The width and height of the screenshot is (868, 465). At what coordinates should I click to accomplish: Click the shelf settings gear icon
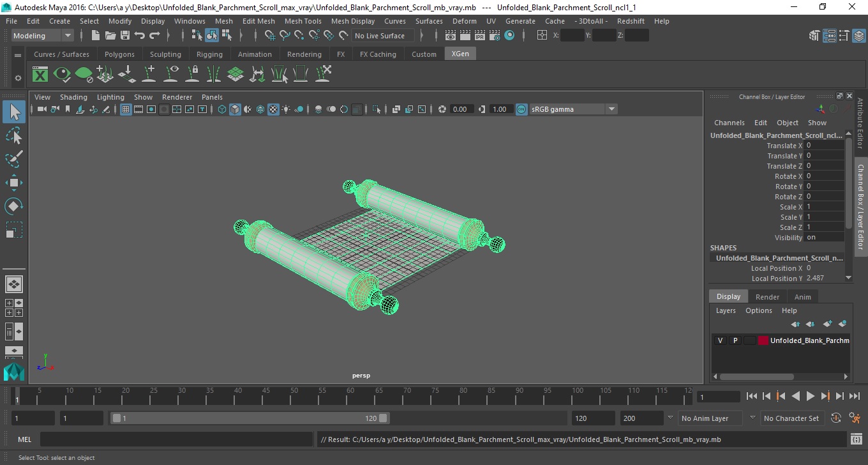[x=18, y=78]
